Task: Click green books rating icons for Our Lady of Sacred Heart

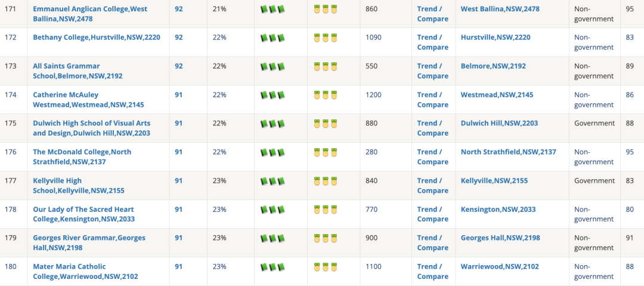Action: point(273,210)
